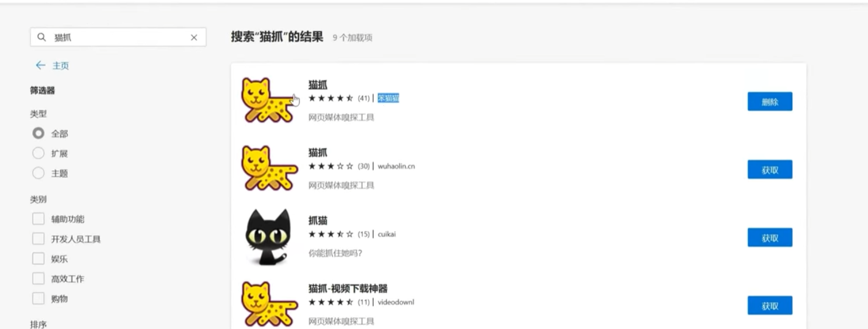Image resolution: width=868 pixels, height=329 pixels.
Task: Click 获取 button for 抓猫 extension
Action: coord(770,237)
